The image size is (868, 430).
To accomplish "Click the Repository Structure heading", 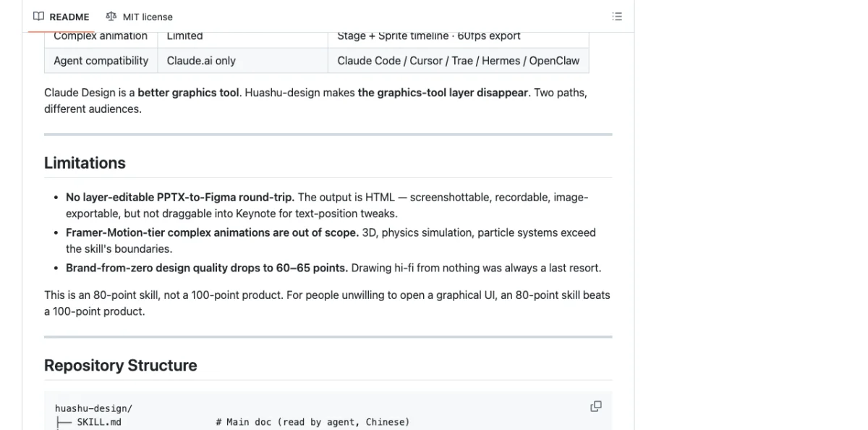I will (120, 366).
